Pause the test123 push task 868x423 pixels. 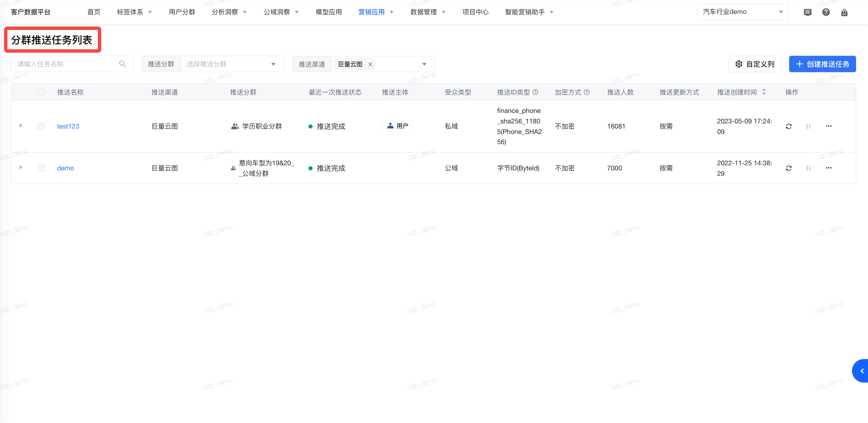coord(809,126)
